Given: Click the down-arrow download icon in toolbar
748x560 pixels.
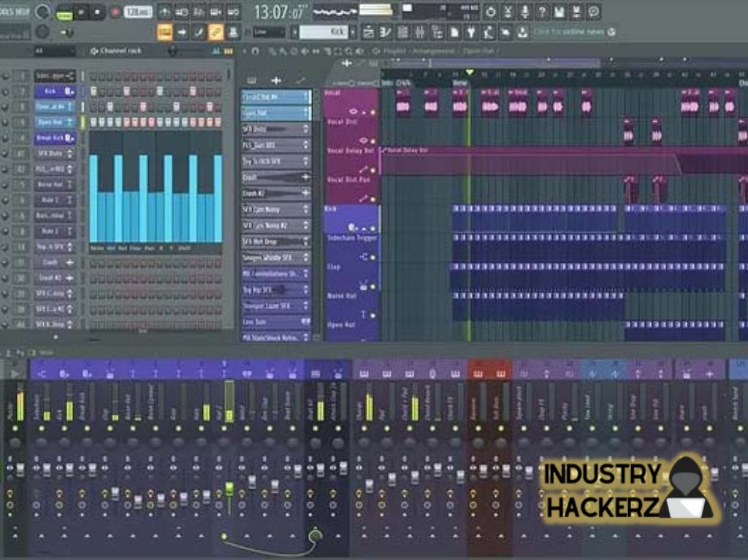Looking at the screenshot, I should click(x=523, y=32).
